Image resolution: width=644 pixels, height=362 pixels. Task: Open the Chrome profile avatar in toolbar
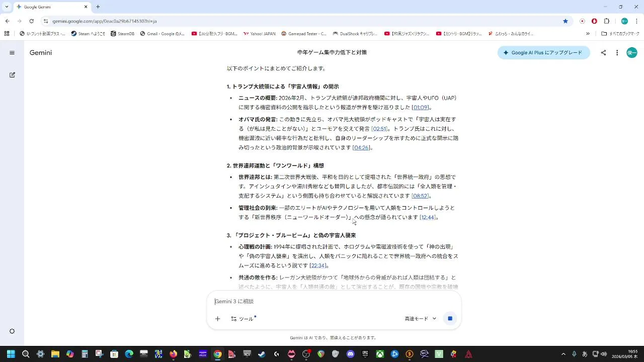point(624,21)
